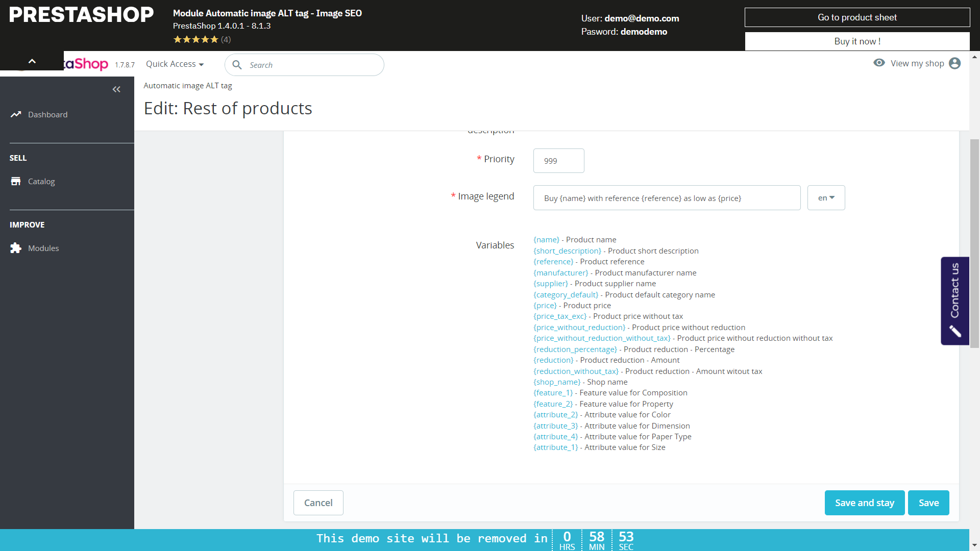Click the Buy it now button
Image resolution: width=980 pixels, height=551 pixels.
pyautogui.click(x=857, y=41)
